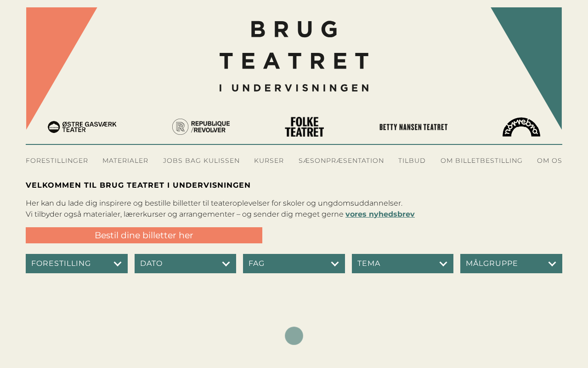Select the Kurser menu item

(269, 161)
